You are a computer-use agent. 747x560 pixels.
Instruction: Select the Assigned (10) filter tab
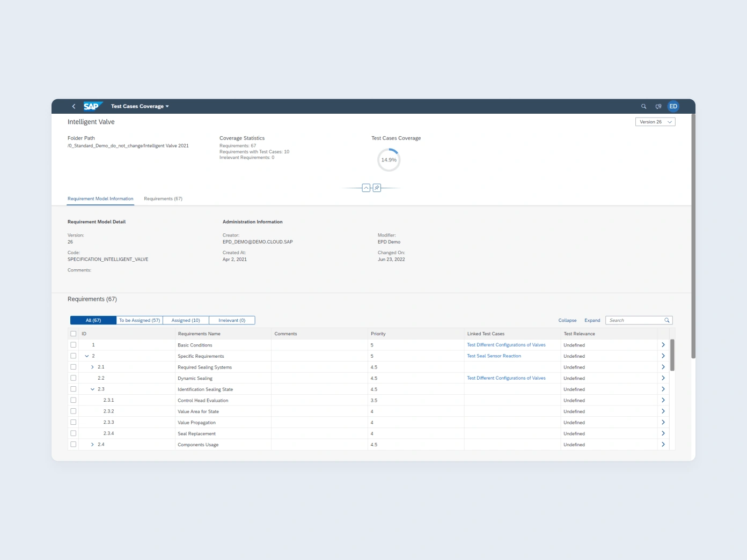pyautogui.click(x=185, y=320)
